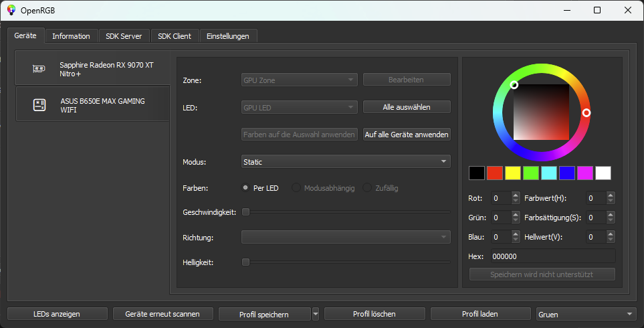Click the Profil laden button

pos(480,314)
